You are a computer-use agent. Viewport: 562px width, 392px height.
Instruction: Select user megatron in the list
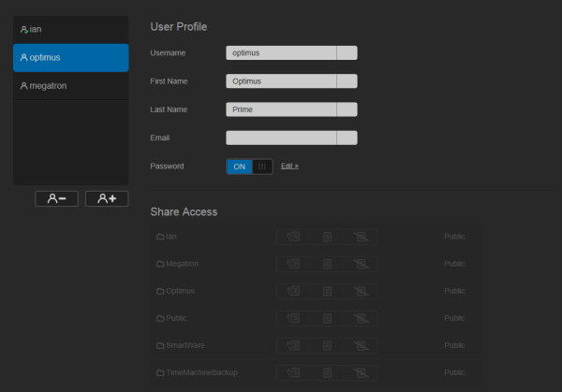(70, 86)
